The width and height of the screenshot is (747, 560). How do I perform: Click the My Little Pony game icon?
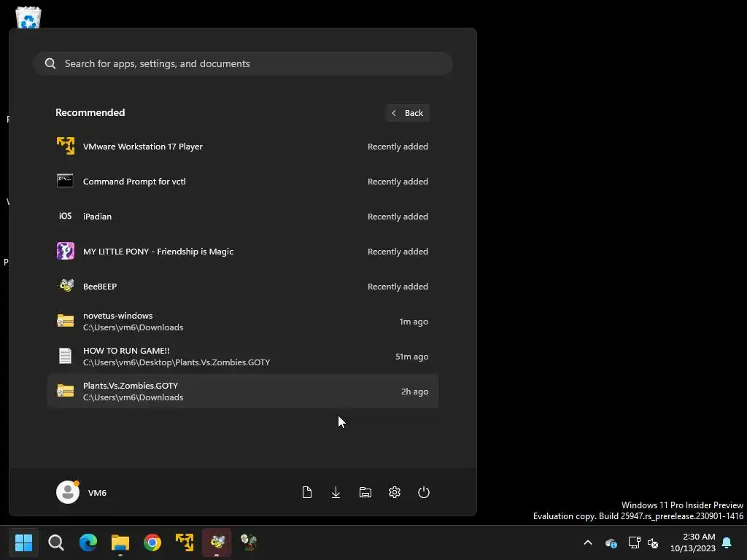tap(65, 251)
